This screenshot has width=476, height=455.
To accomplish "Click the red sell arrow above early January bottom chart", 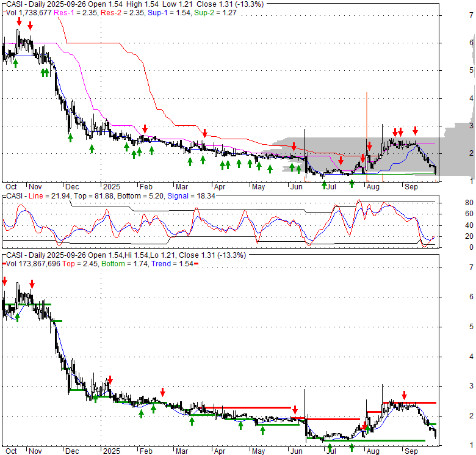I will point(110,380).
